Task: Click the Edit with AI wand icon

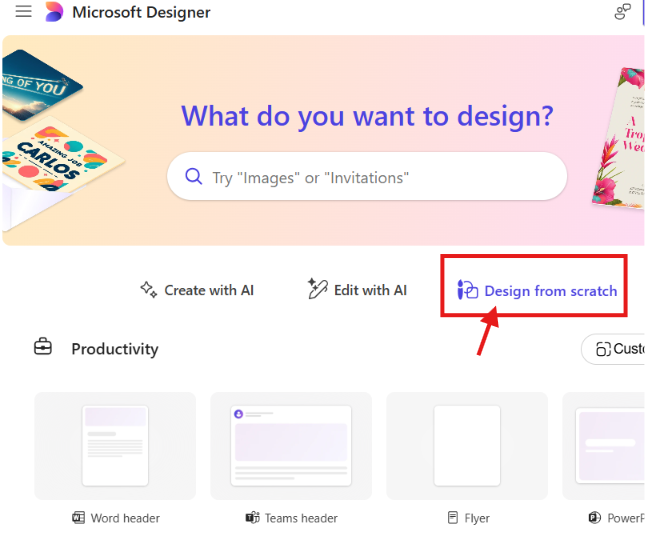Action: click(318, 288)
